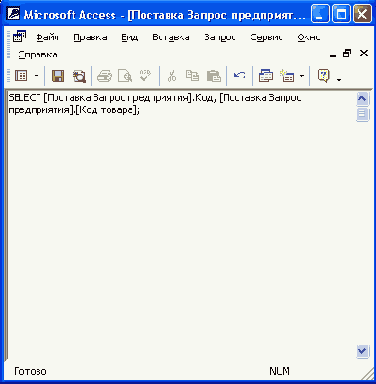
Task: Open the toolbar options arrow
Action: [x=339, y=80]
